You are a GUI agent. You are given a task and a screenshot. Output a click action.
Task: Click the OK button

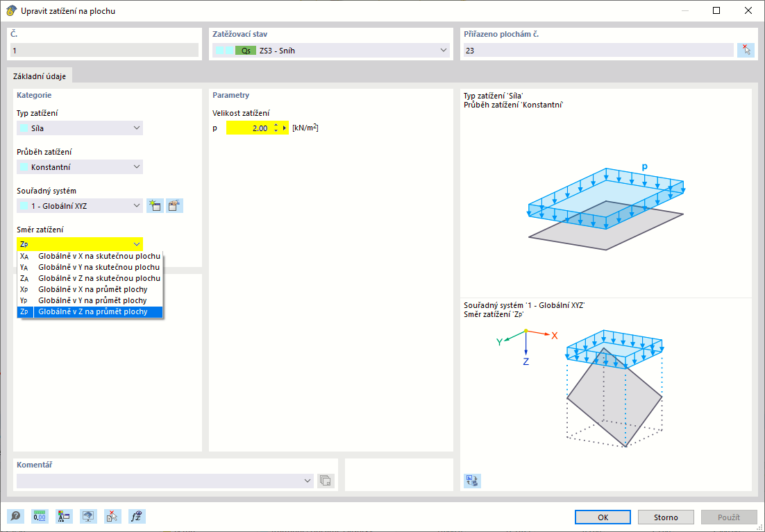[603, 517]
